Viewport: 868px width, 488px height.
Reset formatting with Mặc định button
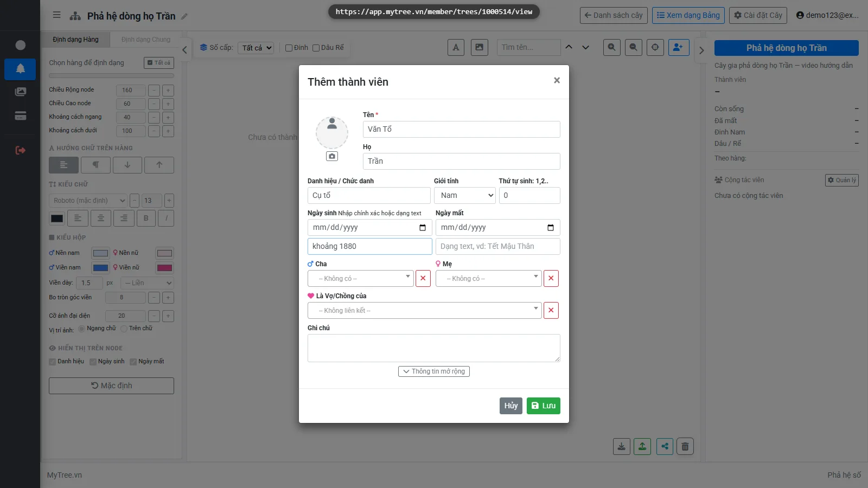pyautogui.click(x=111, y=386)
